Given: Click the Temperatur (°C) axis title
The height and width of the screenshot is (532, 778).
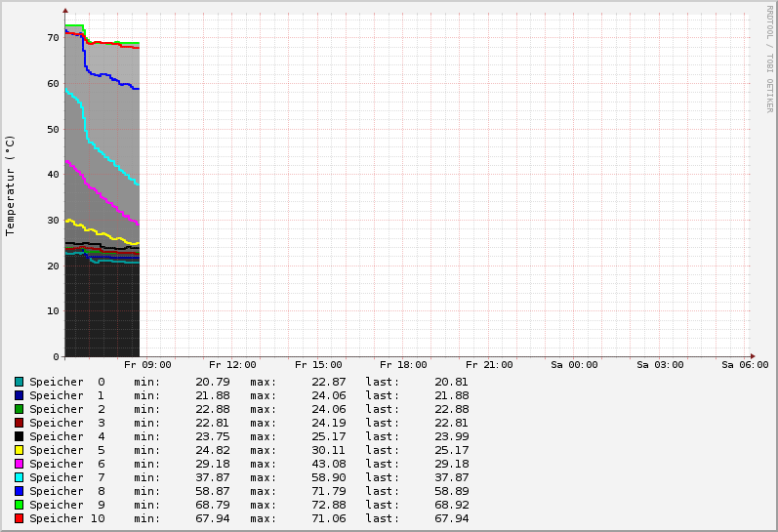Looking at the screenshot, I should (11, 184).
